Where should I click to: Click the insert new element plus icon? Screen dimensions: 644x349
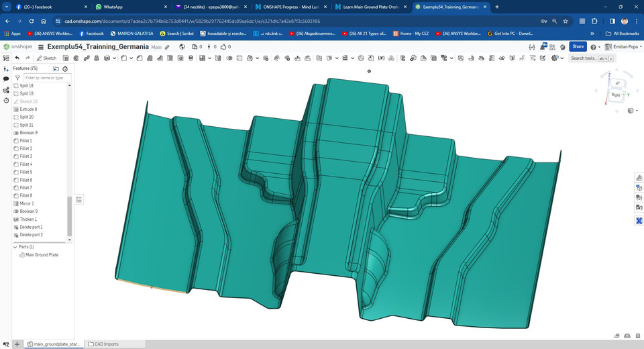pyautogui.click(x=17, y=344)
